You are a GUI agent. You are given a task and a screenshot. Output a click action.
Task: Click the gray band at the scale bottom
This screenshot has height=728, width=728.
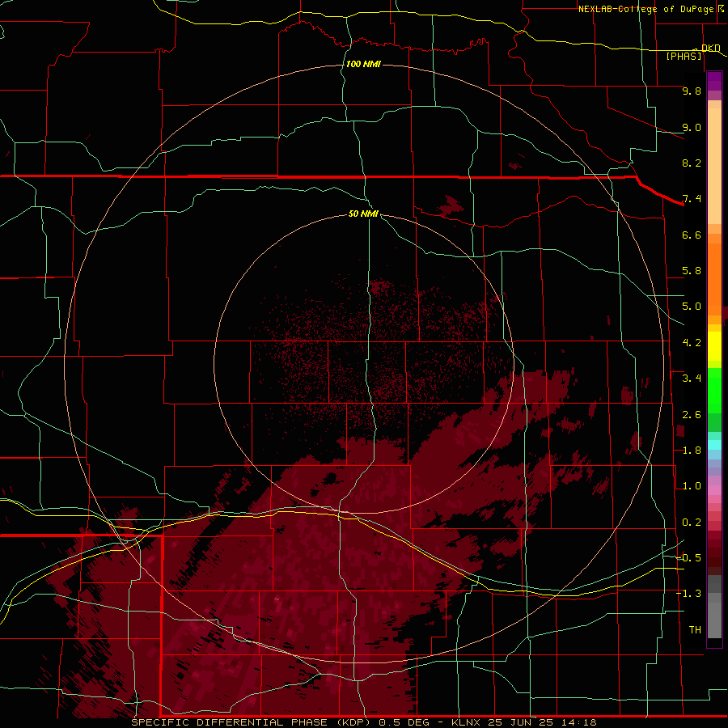tap(714, 608)
